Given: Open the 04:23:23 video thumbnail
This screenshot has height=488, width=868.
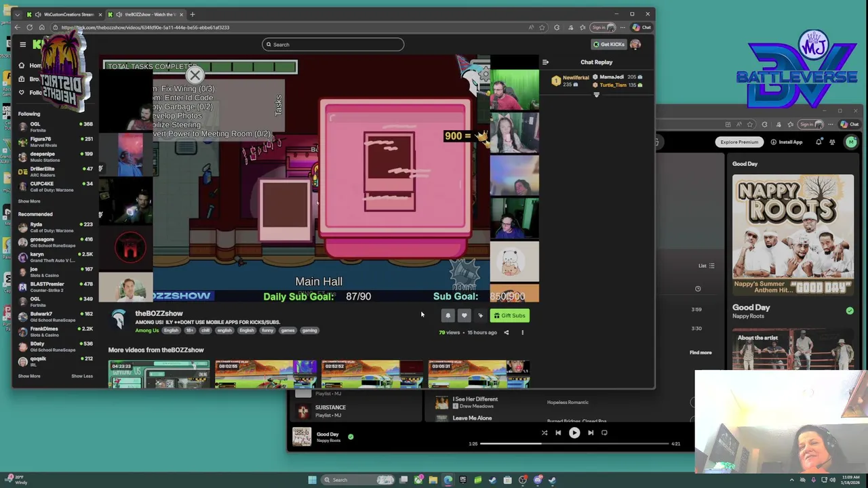Looking at the screenshot, I should tap(159, 375).
